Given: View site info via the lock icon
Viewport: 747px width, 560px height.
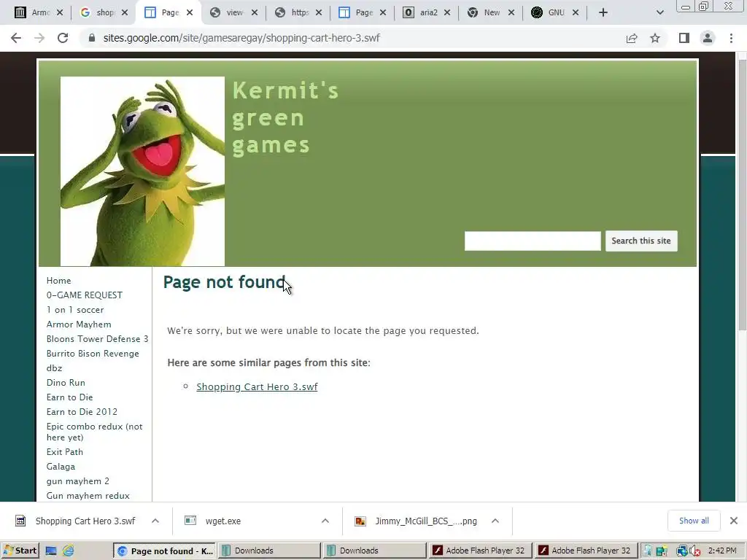Looking at the screenshot, I should [x=91, y=38].
